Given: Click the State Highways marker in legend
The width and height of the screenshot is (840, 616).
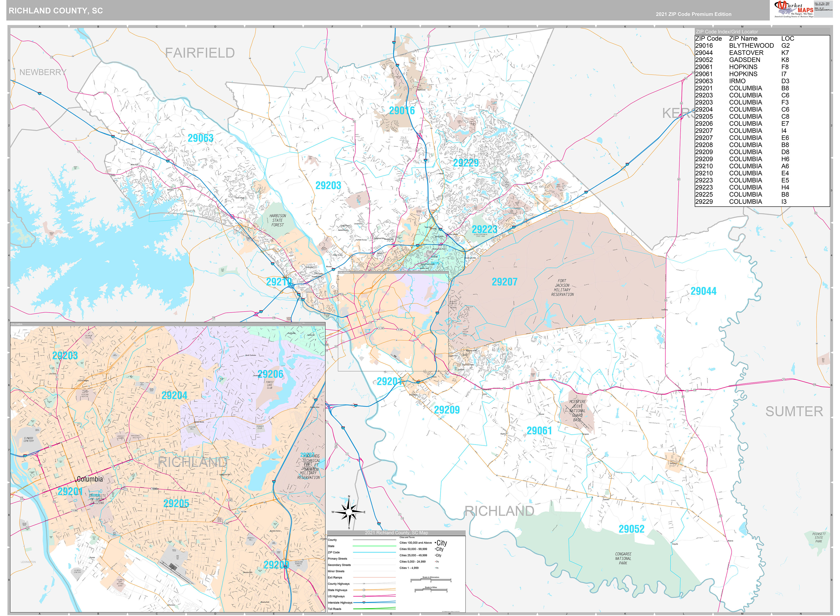Looking at the screenshot, I should [x=364, y=590].
